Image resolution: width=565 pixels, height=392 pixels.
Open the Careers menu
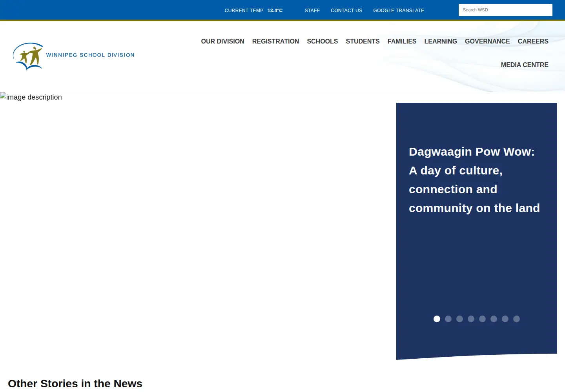point(533,41)
